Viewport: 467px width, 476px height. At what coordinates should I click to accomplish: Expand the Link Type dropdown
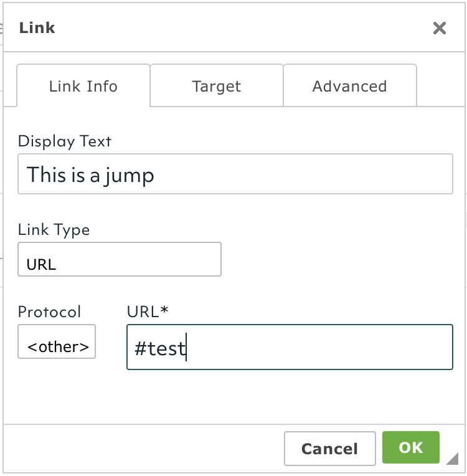coord(119,259)
